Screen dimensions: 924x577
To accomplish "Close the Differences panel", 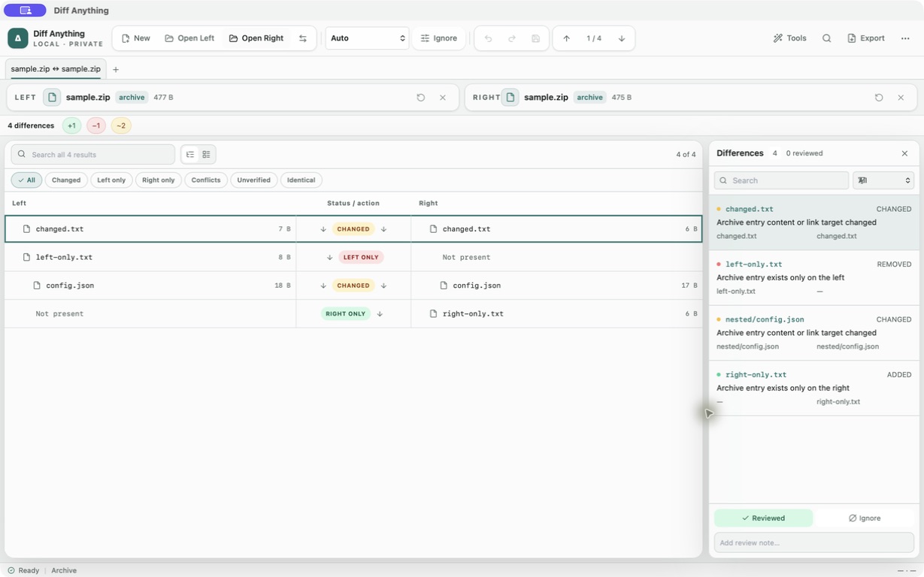I will point(904,153).
